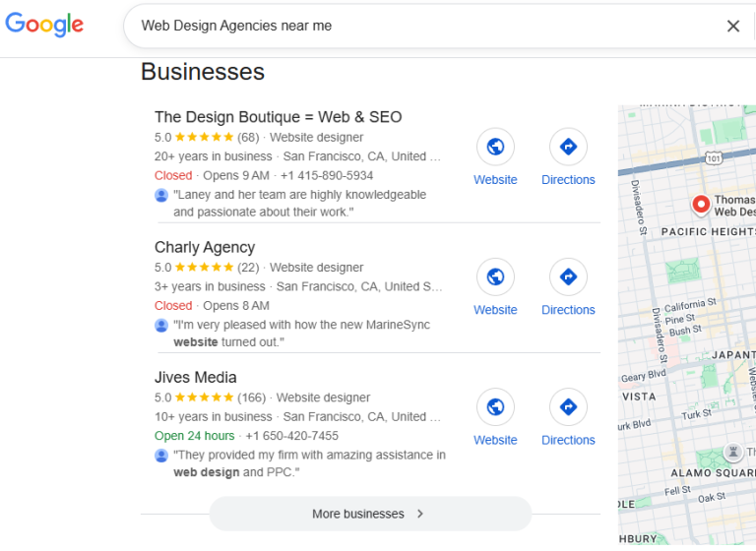Click the California St label on map
This screenshot has width=756, height=551.
pyautogui.click(x=690, y=305)
